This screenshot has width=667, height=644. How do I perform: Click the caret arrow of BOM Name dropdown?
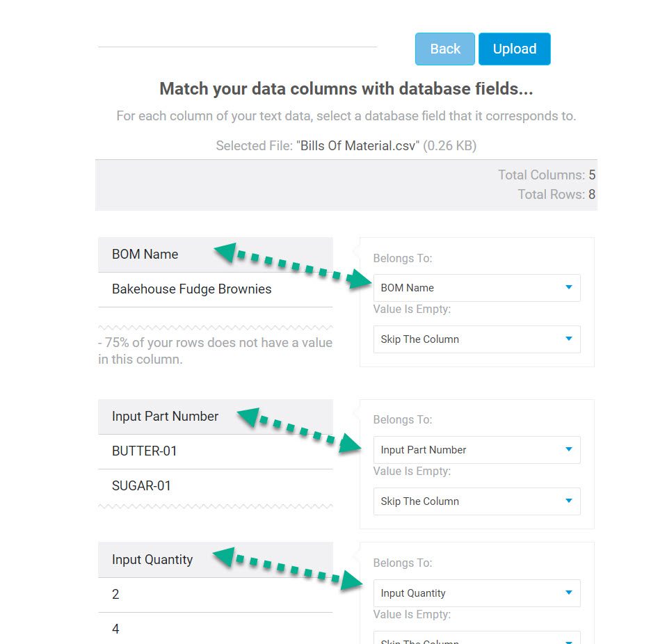[569, 287]
